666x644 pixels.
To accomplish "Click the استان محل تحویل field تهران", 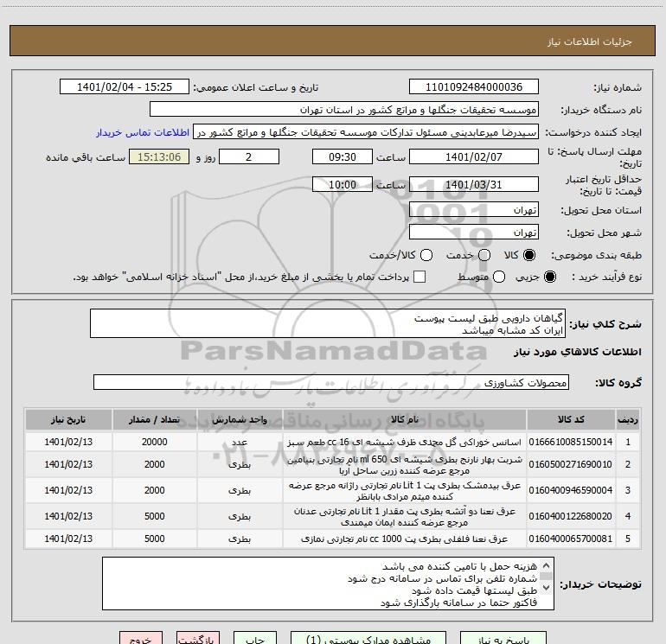I will [474, 210].
